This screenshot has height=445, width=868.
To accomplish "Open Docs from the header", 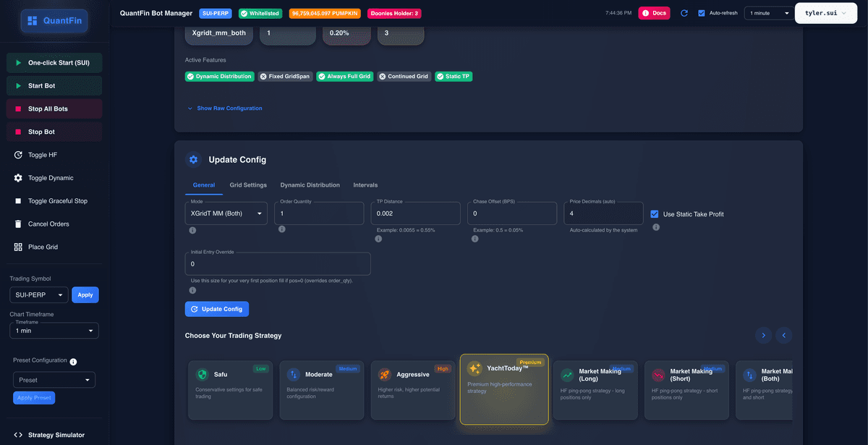I will coord(654,13).
